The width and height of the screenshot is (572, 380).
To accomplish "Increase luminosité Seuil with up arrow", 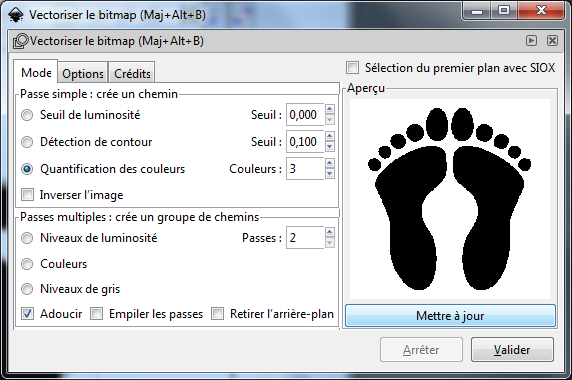I will [330, 109].
